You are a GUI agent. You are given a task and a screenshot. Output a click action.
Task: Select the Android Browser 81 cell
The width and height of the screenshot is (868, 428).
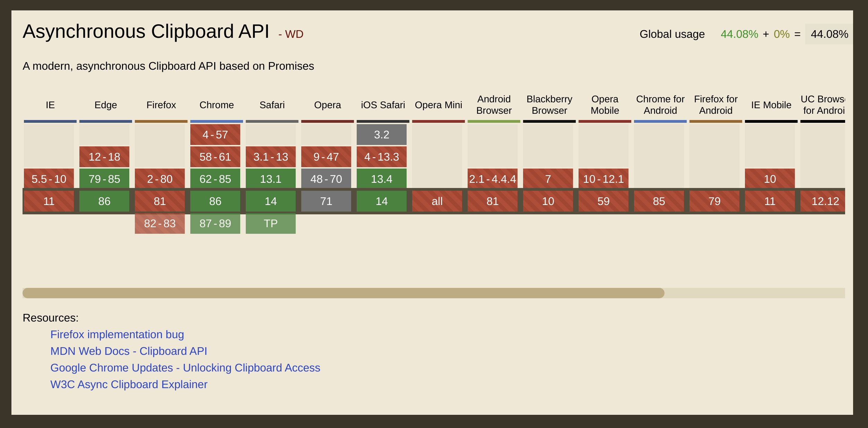[x=493, y=201]
